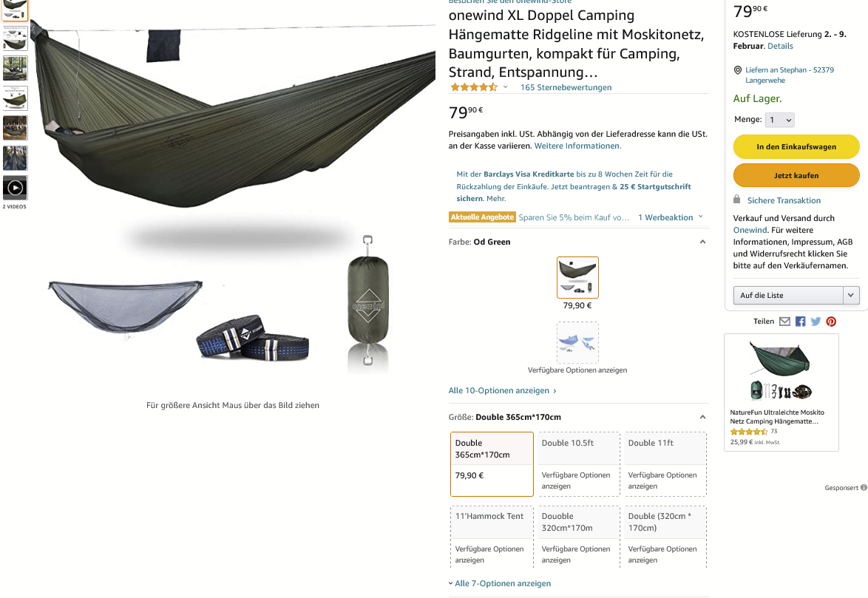This screenshot has width=868, height=598.
Task: Click the delivery location pin icon
Action: (x=737, y=70)
